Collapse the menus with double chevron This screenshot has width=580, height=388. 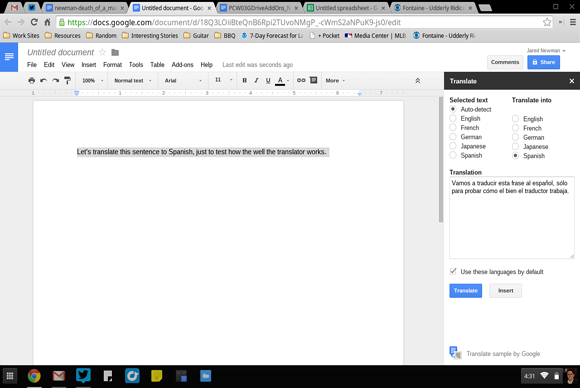point(418,80)
